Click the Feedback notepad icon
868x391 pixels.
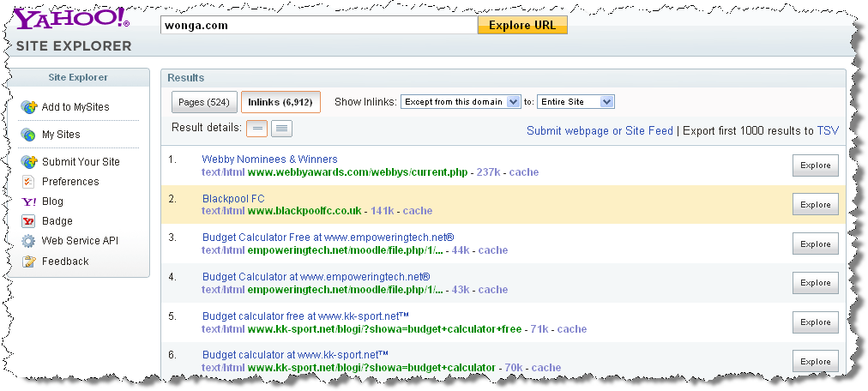(x=29, y=262)
